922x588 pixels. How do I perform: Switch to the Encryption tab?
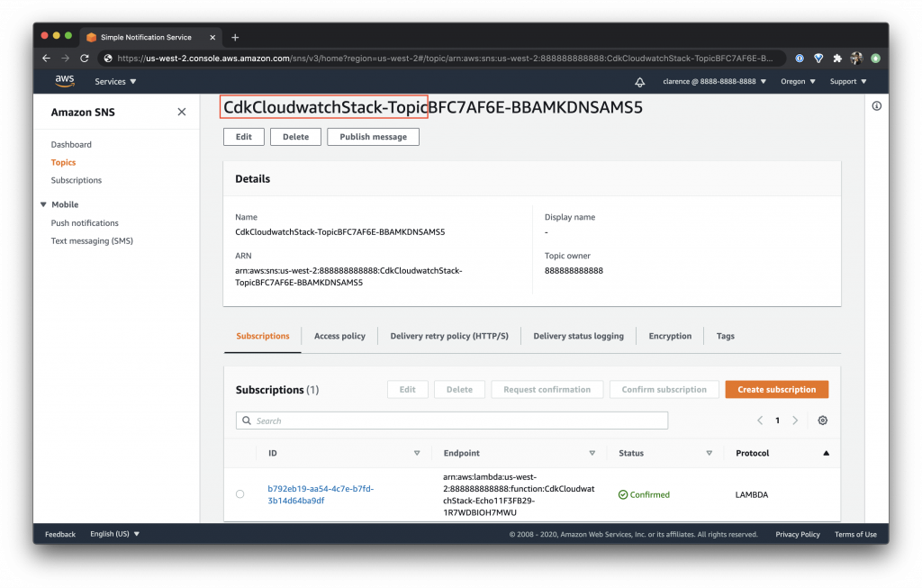tap(670, 337)
